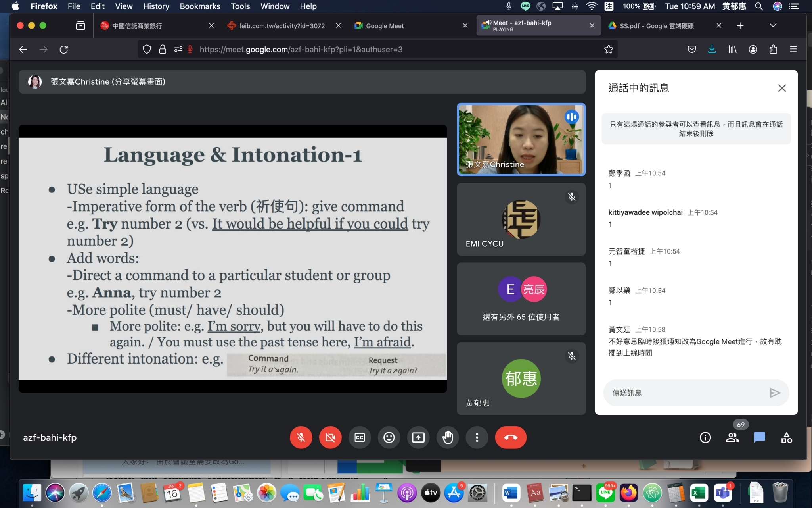Open more options three-dot menu
Image resolution: width=812 pixels, height=508 pixels.
point(477,437)
